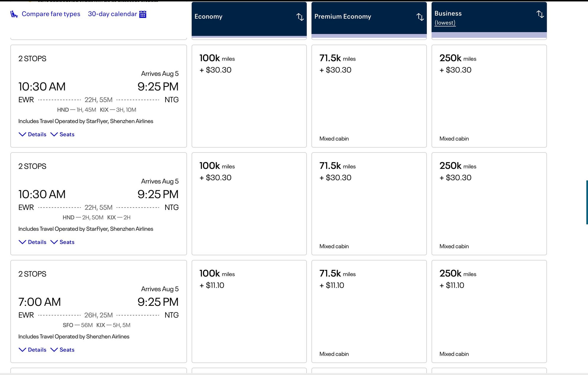The image size is (588, 375).
Task: Expand Details for the 7:00 AM SFO flight
Action: 32,350
